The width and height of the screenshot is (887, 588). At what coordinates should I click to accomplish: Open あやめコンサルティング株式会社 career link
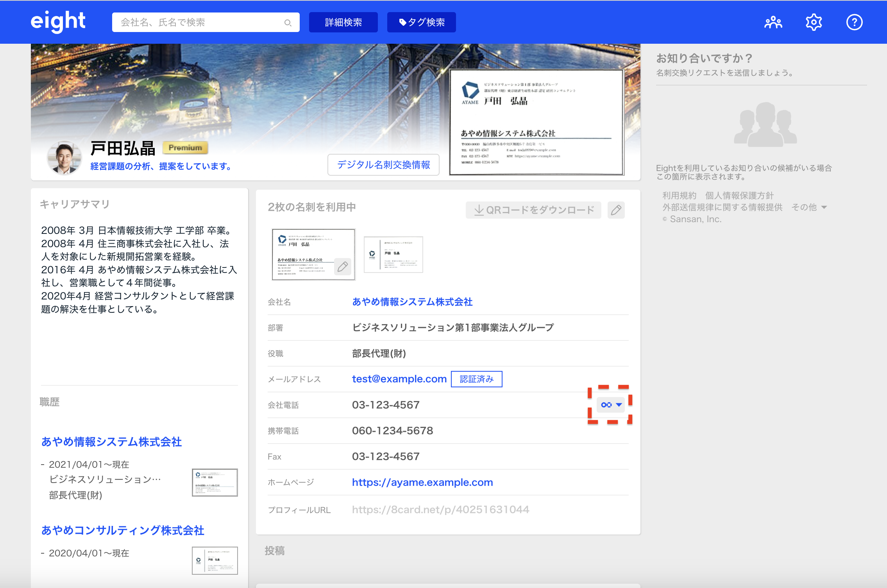coord(123,530)
